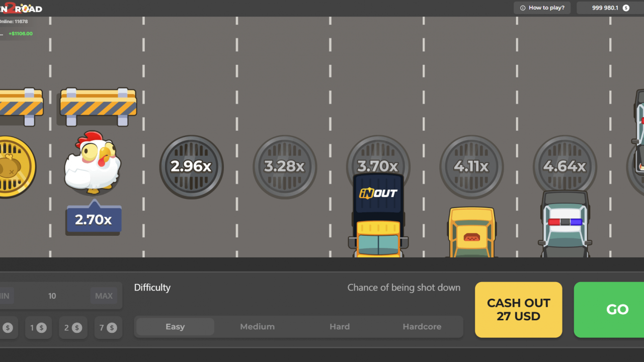Click the bet amount field showing 10

(x=52, y=296)
